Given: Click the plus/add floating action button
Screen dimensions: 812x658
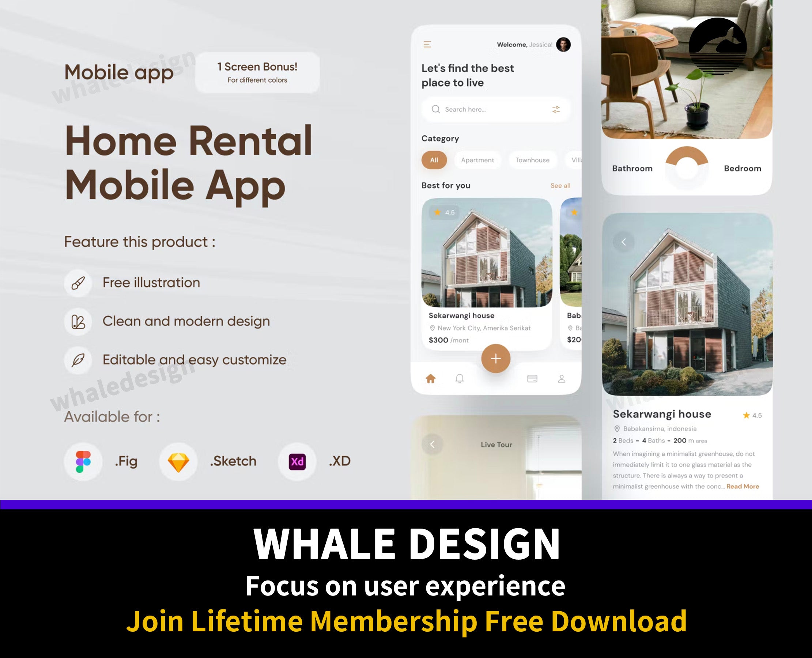Looking at the screenshot, I should (496, 359).
